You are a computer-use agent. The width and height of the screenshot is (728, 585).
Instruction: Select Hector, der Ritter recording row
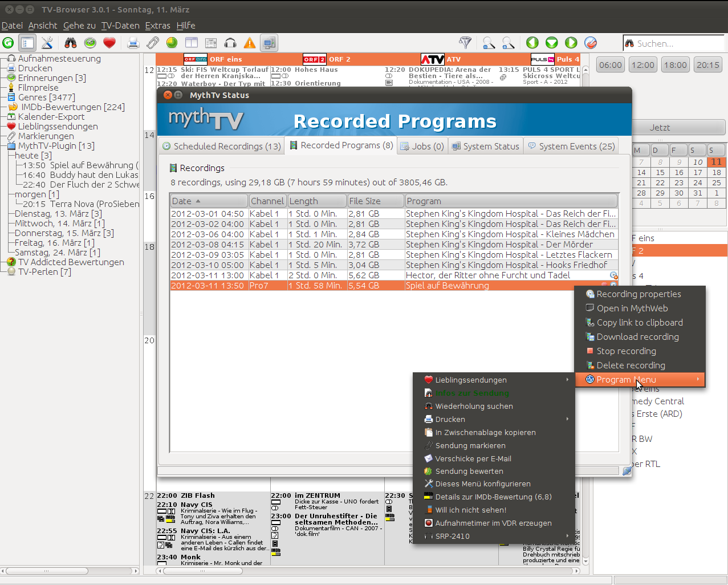coord(394,275)
